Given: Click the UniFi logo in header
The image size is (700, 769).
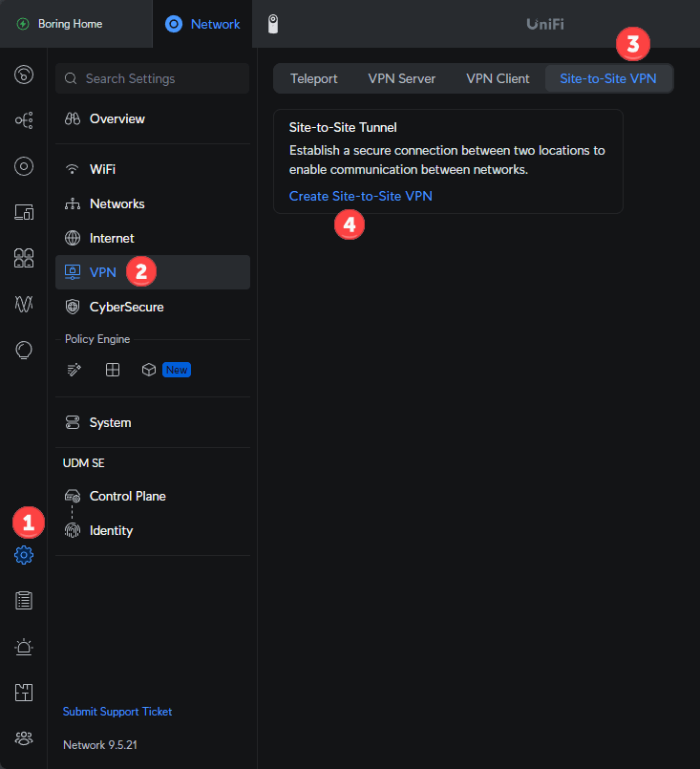Looking at the screenshot, I should [544, 24].
